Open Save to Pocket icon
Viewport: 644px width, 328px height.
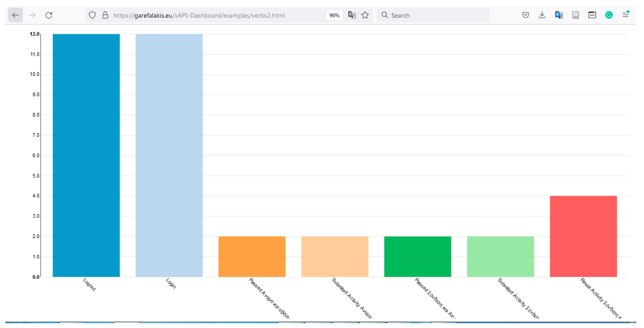point(526,15)
